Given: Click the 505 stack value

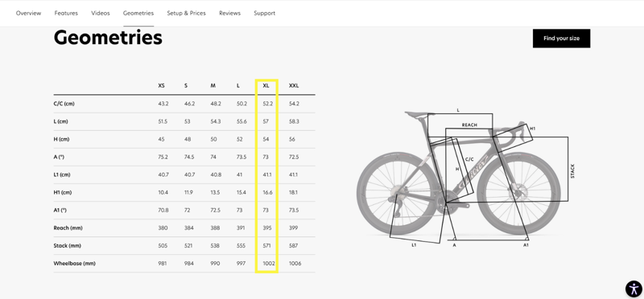Looking at the screenshot, I should click(163, 246).
